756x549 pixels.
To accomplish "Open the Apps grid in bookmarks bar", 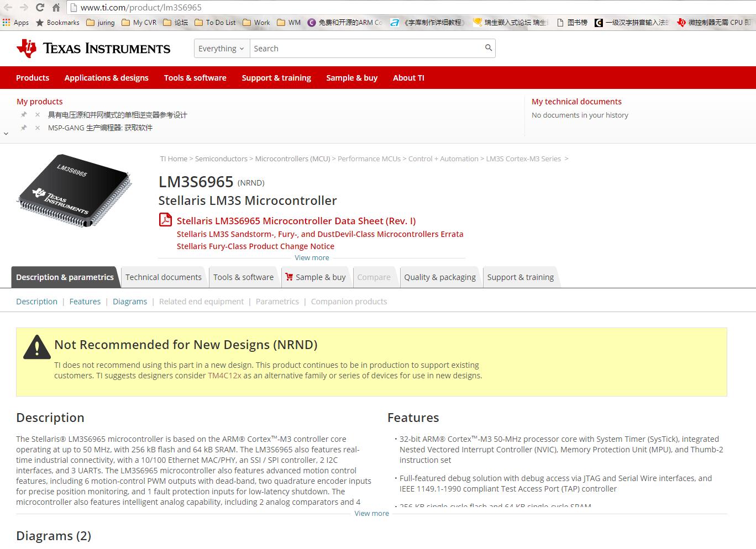I will click(x=15, y=23).
